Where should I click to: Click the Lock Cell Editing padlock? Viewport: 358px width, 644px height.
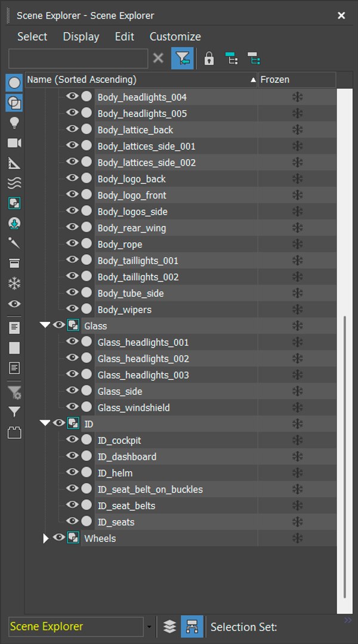209,58
